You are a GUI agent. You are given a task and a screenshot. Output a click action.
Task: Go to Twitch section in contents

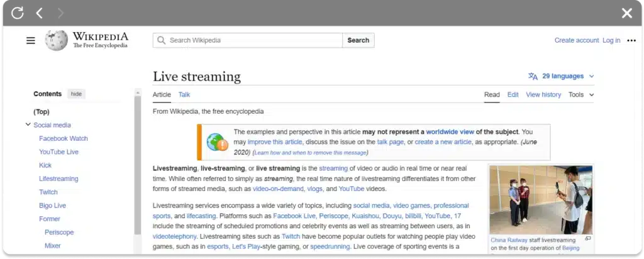pyautogui.click(x=48, y=192)
